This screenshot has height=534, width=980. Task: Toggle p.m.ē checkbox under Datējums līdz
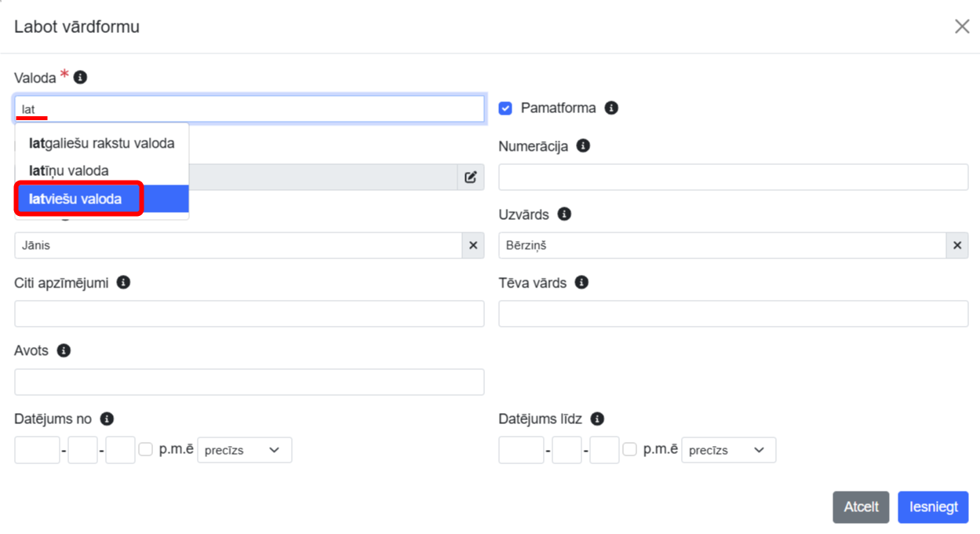pos(629,450)
